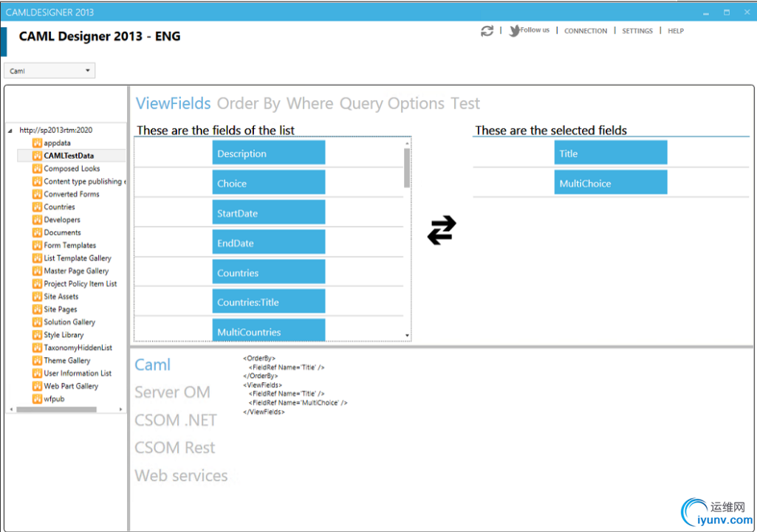Show the CSOM Rest output
The image size is (757, 532).
(x=175, y=448)
